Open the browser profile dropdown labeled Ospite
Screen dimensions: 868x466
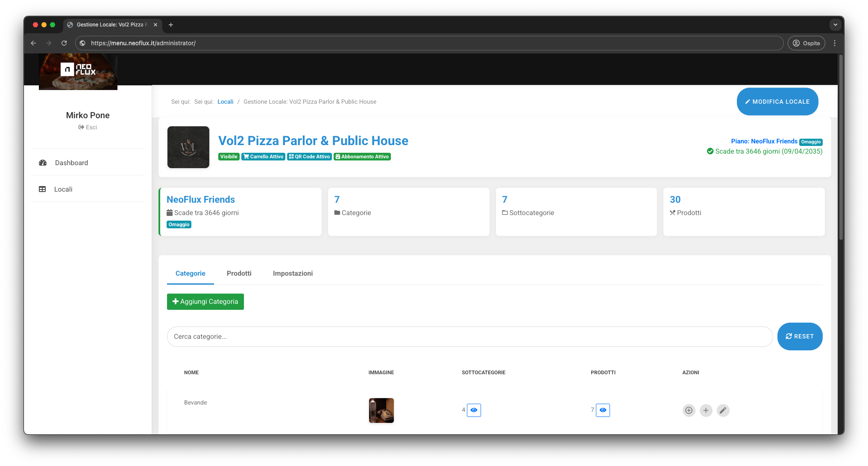[x=806, y=43]
